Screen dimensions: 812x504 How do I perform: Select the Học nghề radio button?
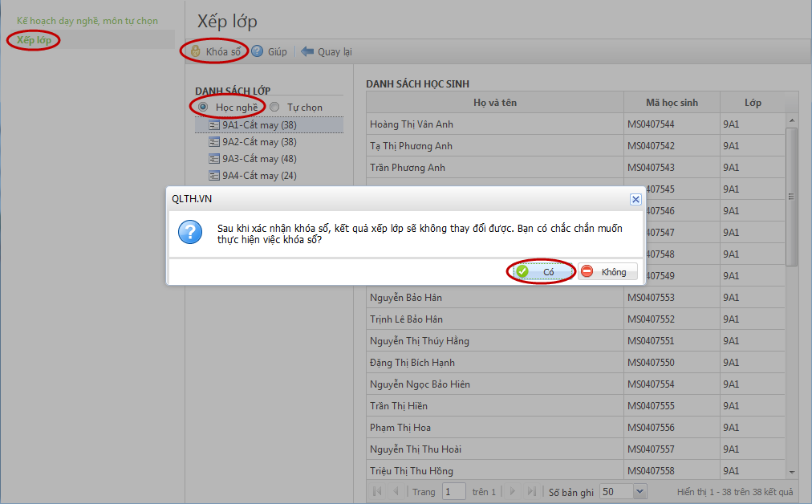[x=203, y=107]
